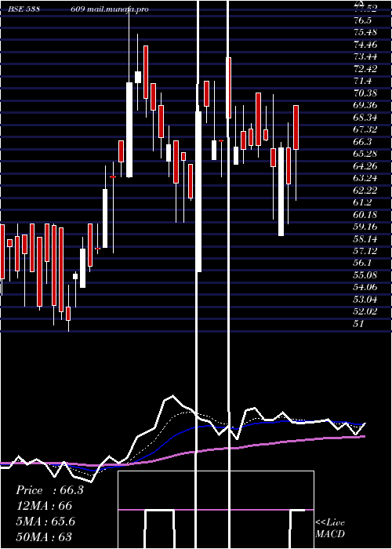
Task: Click the '12MA : 66' legend line
Action: (x=44, y=506)
